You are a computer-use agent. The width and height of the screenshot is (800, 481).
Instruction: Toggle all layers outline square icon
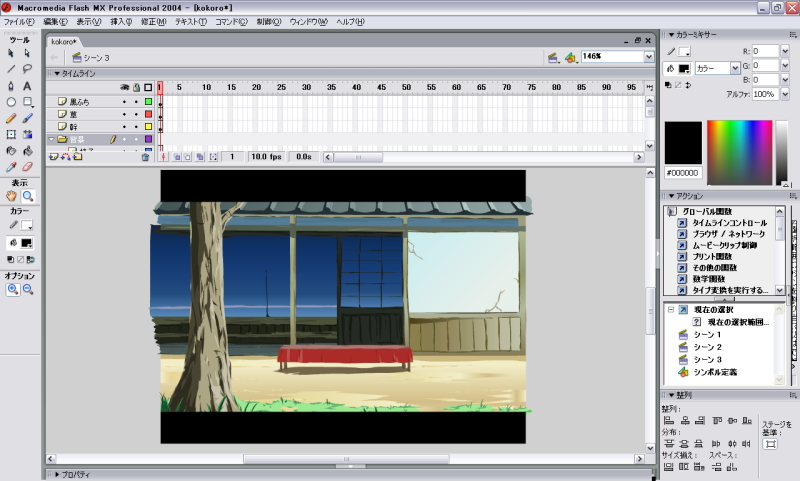coord(148,88)
